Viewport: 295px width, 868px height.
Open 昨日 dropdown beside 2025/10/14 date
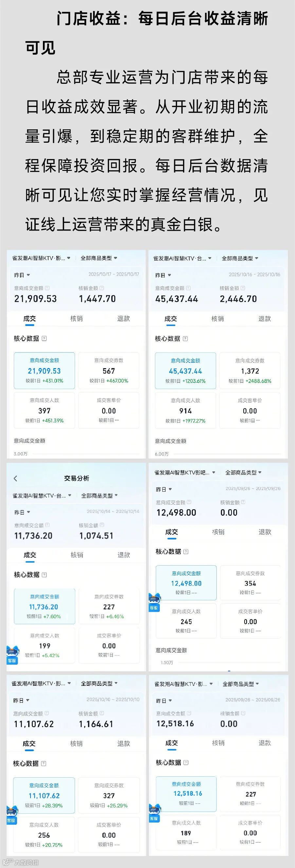click(x=22, y=512)
